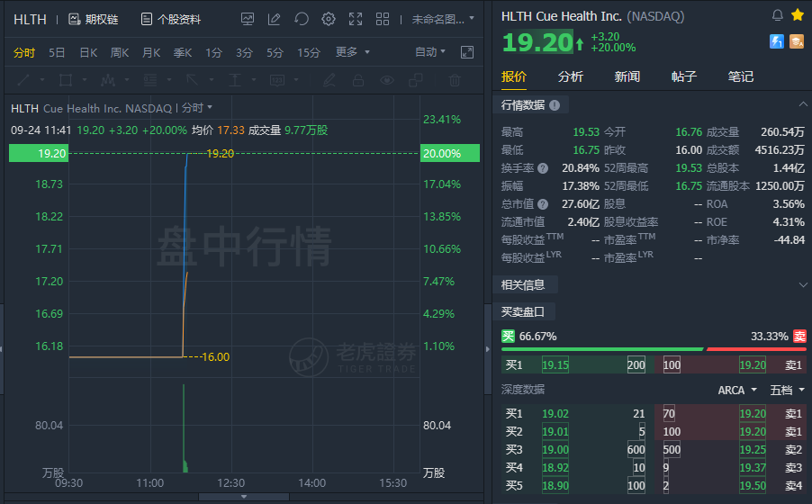Click the 买3 depth price 19.00
812x504 pixels.
(555, 450)
